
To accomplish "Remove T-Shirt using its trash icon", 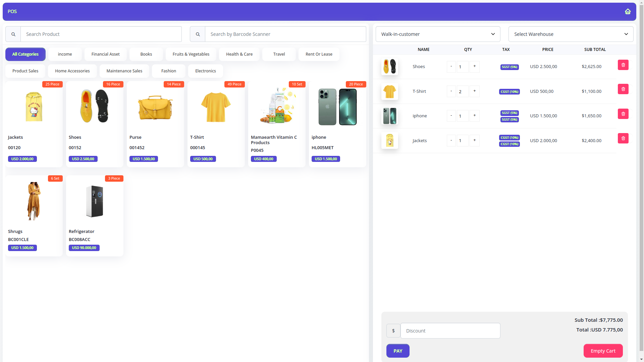I will 623,89.
